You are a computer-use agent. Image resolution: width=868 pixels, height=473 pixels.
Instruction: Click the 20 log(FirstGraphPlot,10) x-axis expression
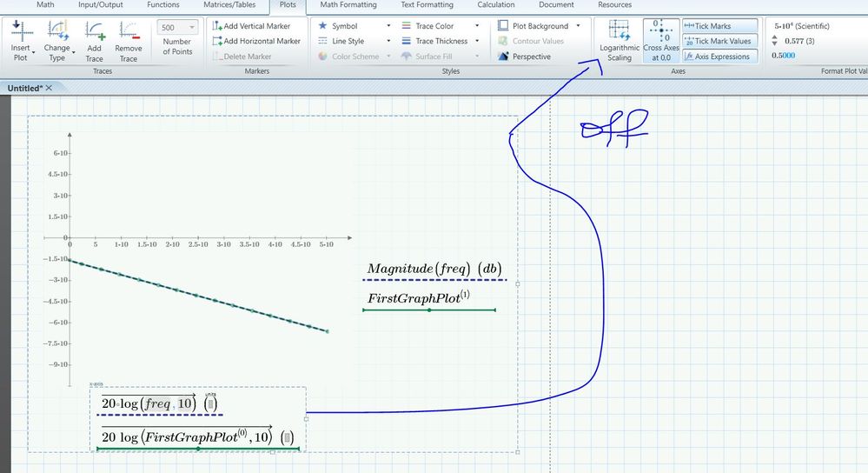point(187,436)
